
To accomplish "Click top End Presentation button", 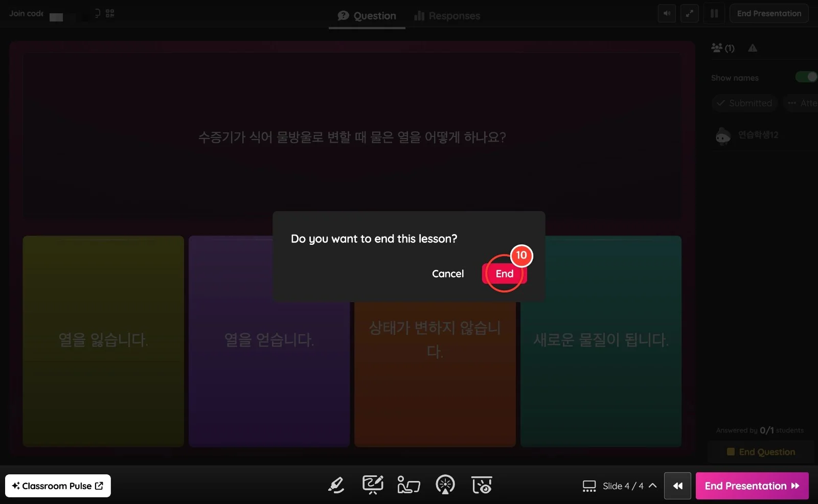I will tap(769, 14).
